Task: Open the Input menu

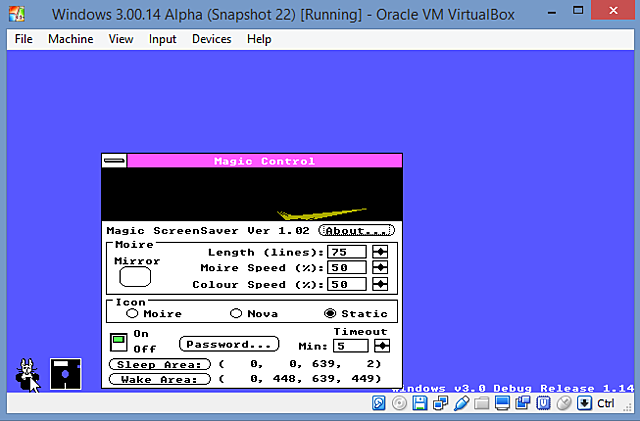Action: (162, 39)
